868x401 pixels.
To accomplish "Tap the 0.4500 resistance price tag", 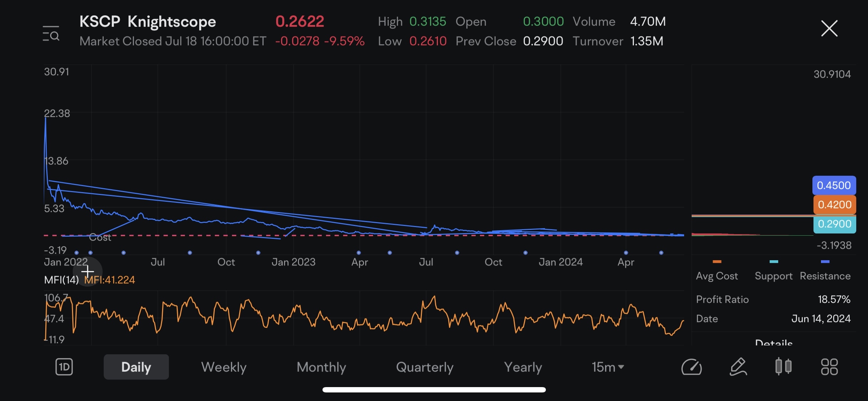I will pyautogui.click(x=834, y=185).
